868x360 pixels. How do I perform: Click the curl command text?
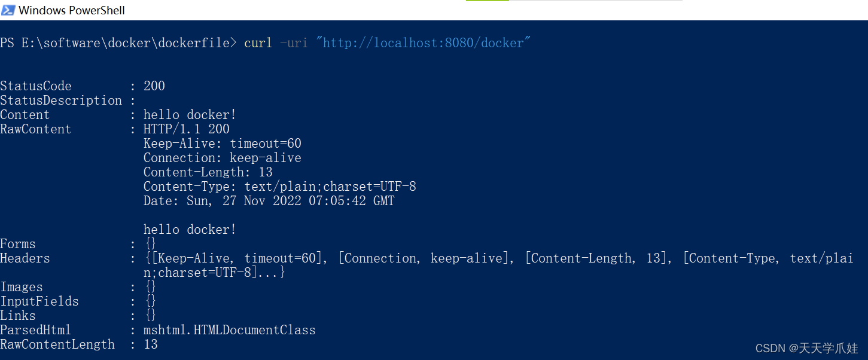(x=258, y=43)
